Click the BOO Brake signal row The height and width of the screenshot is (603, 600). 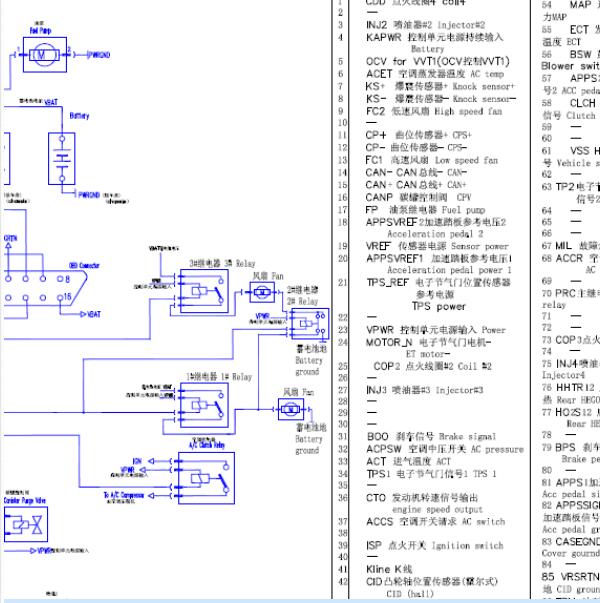click(x=431, y=436)
